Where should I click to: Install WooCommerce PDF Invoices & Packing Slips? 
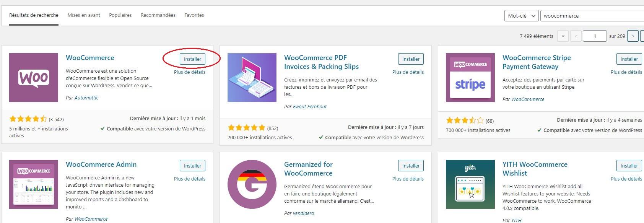pyautogui.click(x=411, y=59)
